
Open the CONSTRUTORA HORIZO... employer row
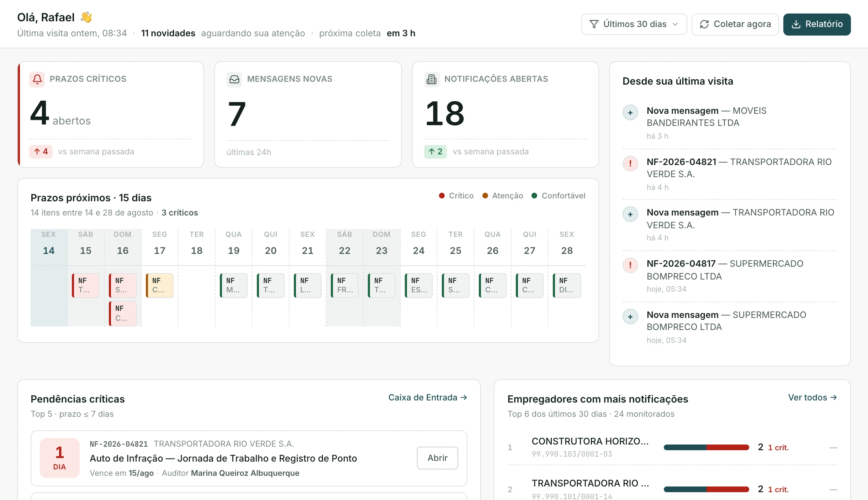click(x=672, y=447)
